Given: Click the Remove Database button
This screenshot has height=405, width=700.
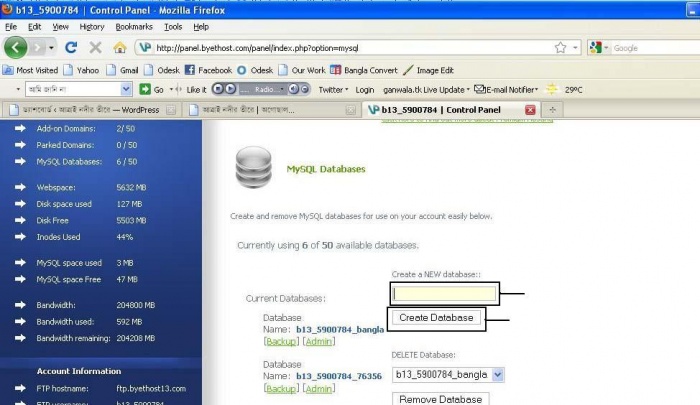Looking at the screenshot, I should [x=441, y=399].
